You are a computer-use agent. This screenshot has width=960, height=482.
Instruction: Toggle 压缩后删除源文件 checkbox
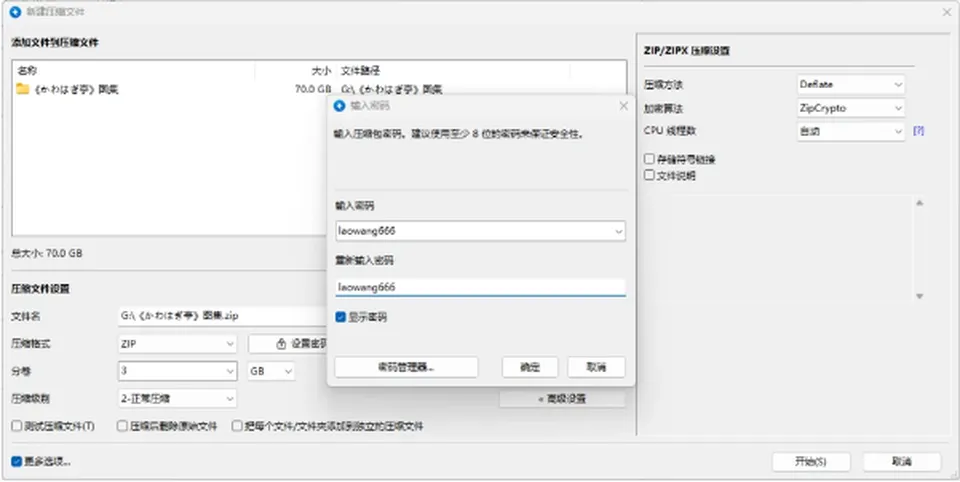122,426
